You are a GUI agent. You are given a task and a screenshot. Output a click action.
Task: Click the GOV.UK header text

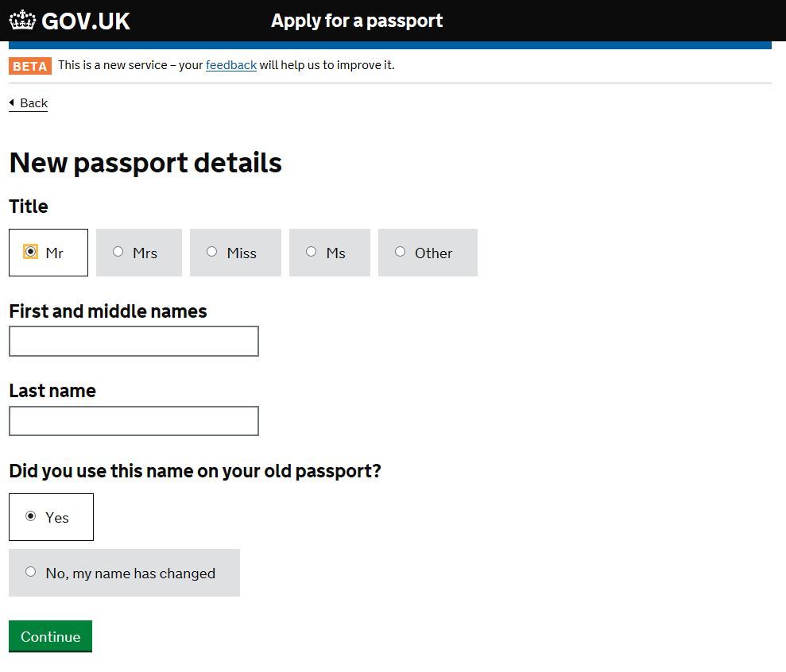tap(86, 21)
